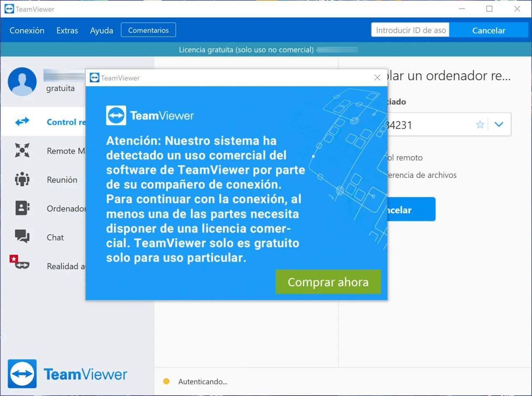Select Transferencia de archivos option

tap(421, 175)
